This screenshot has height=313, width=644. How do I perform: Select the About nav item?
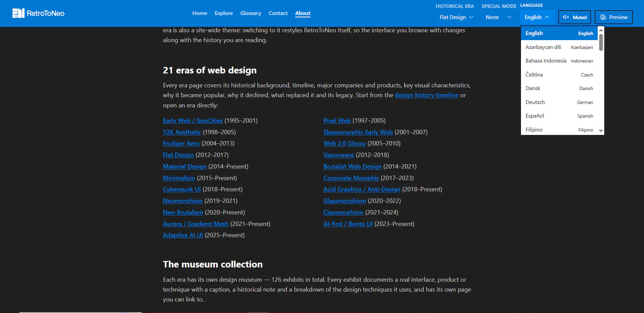pos(303,13)
